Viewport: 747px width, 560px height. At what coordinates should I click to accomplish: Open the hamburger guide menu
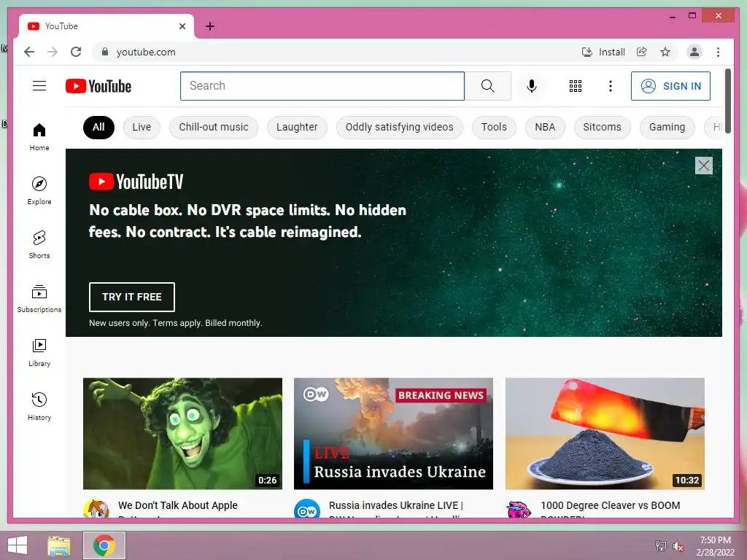(x=39, y=86)
